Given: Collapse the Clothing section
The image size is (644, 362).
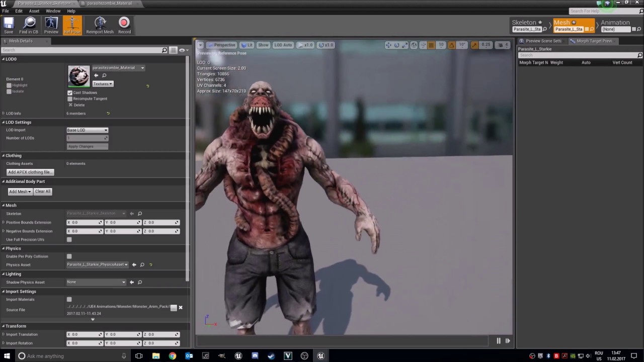Looking at the screenshot, I should [3, 156].
